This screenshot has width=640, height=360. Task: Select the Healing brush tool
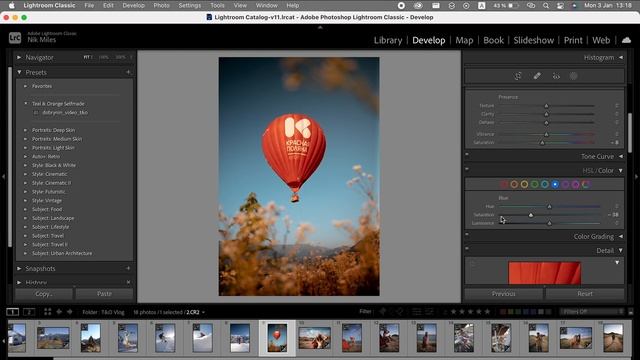coord(537,76)
